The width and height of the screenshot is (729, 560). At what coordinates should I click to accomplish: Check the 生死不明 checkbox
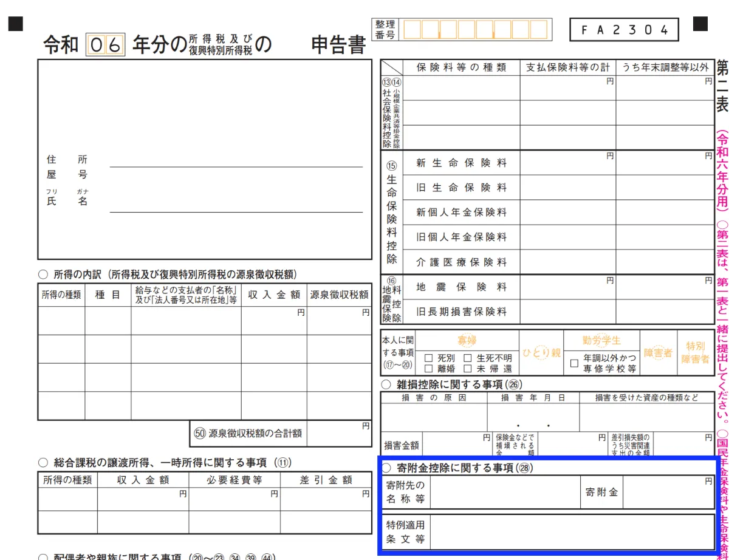[x=468, y=358]
